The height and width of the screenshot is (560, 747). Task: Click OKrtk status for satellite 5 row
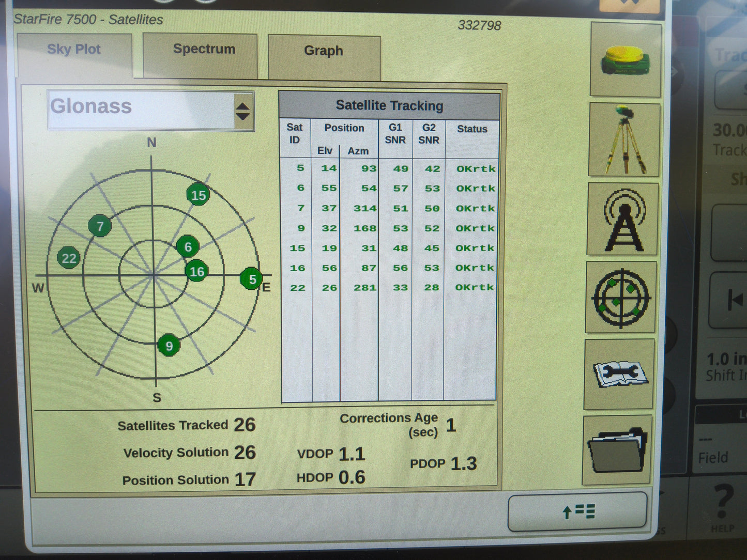tap(476, 168)
